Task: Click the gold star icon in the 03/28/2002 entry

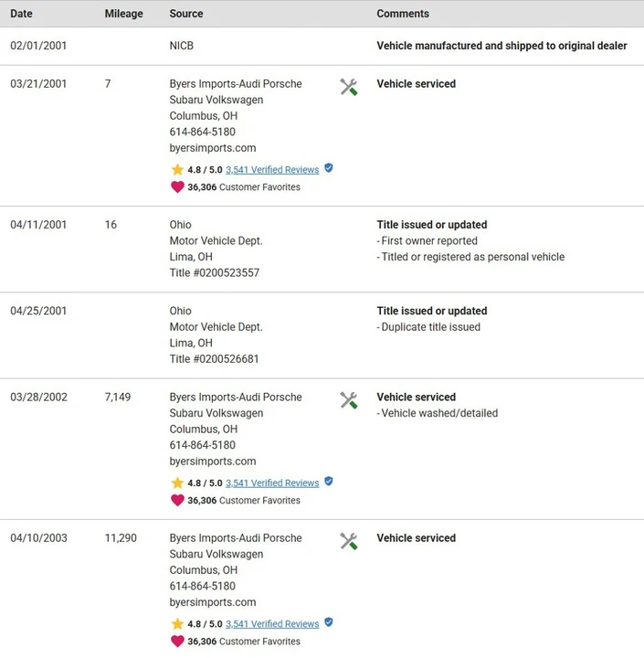Action: pos(177,483)
